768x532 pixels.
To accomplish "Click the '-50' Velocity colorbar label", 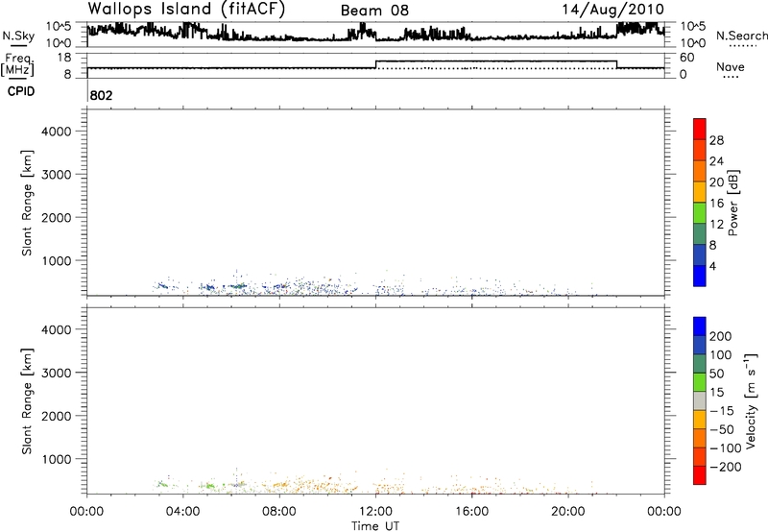I will [722, 429].
